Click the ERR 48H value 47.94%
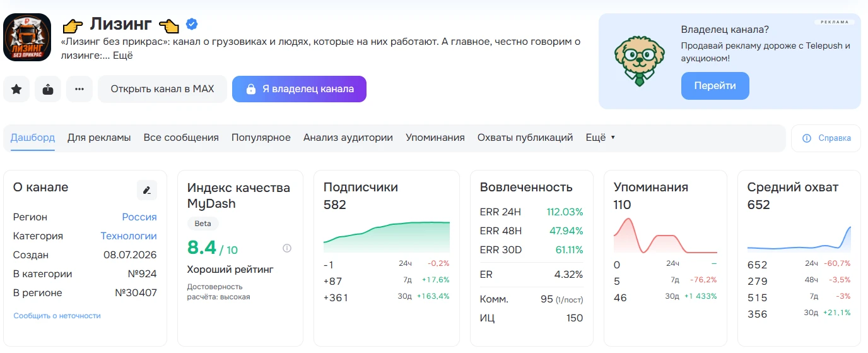Image resolution: width=868 pixels, height=353 pixels. 567,230
